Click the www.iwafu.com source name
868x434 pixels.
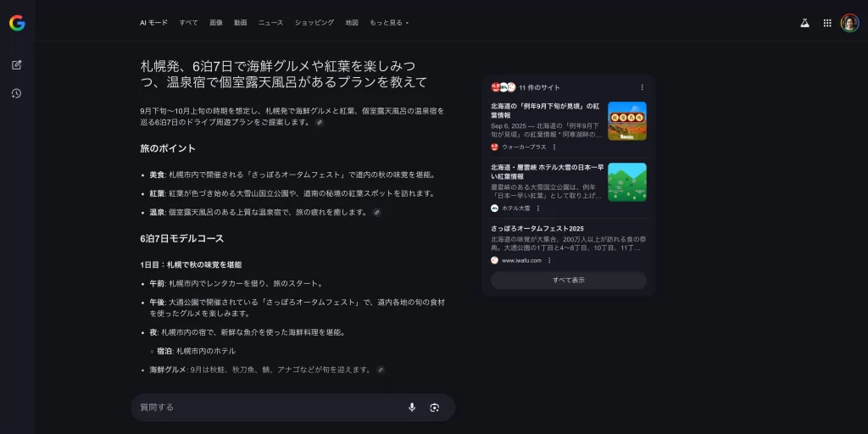[521, 260]
